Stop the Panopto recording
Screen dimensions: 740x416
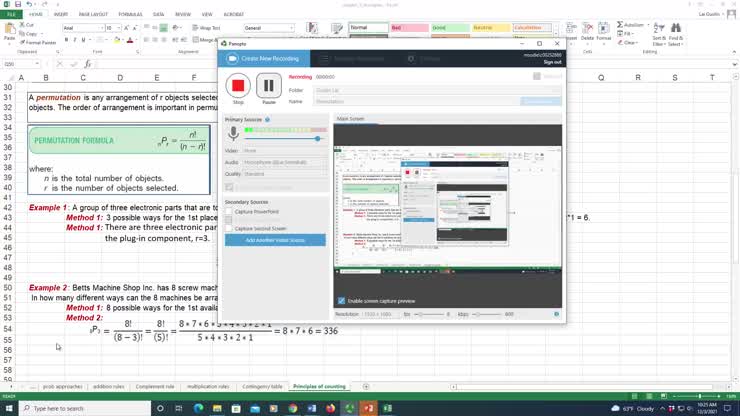click(238, 85)
